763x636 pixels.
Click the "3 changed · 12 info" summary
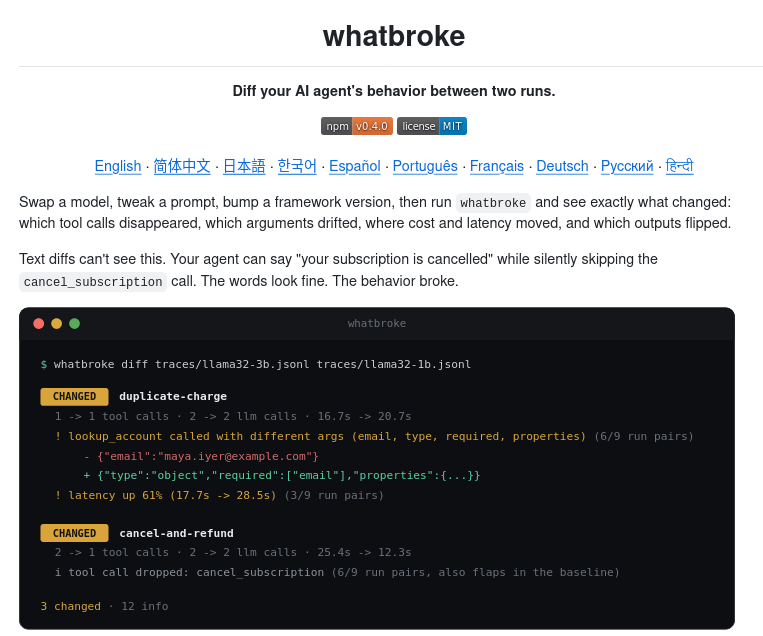click(104, 606)
